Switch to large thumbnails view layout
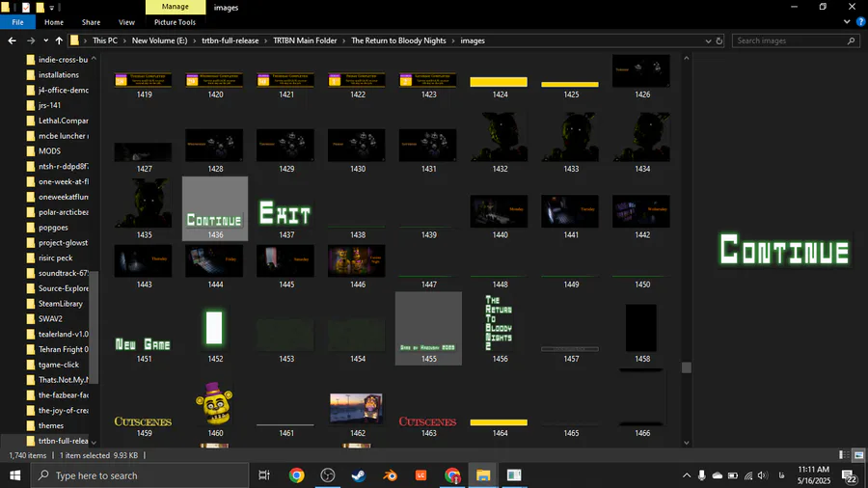Image resolution: width=868 pixels, height=488 pixels. click(858, 455)
